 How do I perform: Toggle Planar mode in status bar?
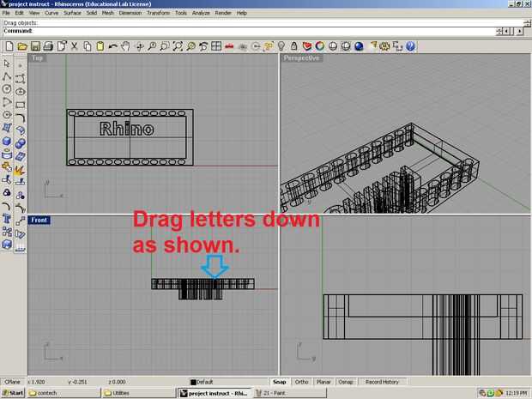pyautogui.click(x=323, y=382)
